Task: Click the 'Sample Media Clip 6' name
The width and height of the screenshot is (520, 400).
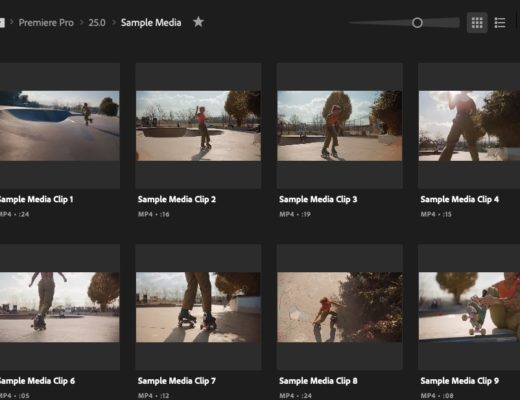Action: pos(37,381)
